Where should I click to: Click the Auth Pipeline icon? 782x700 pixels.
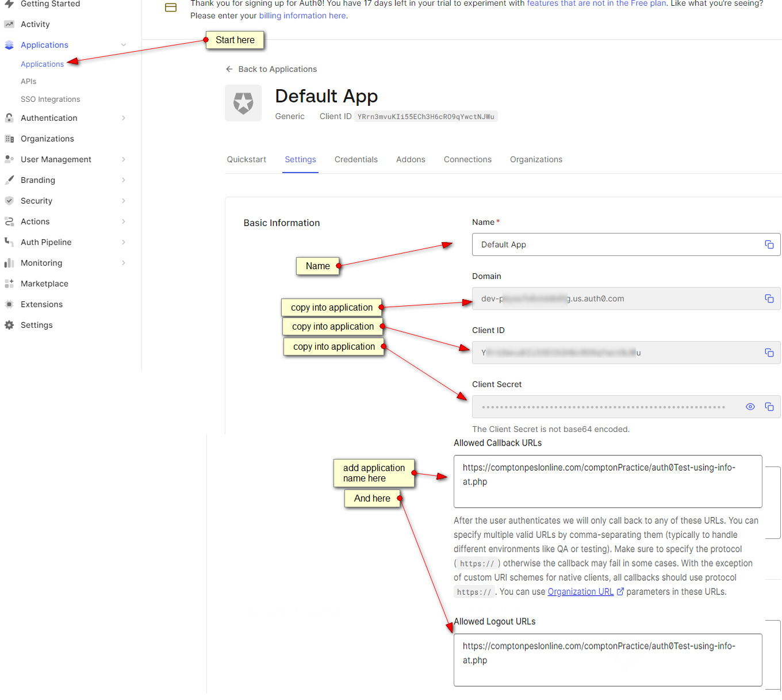point(9,242)
